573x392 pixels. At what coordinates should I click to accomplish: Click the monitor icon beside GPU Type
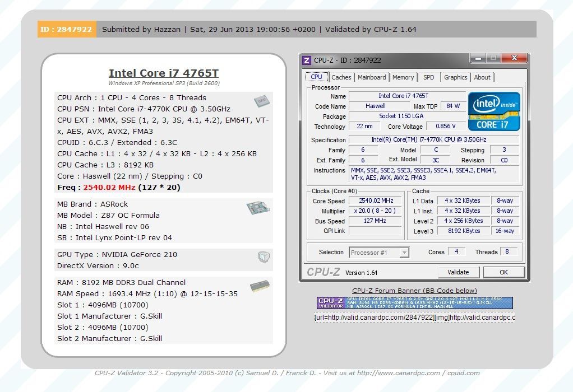pos(264,256)
